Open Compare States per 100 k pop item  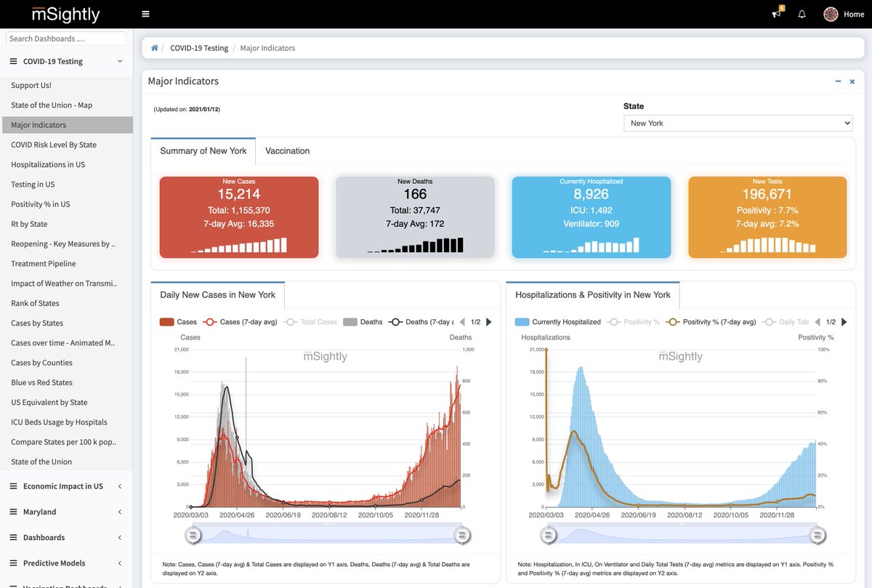click(63, 442)
